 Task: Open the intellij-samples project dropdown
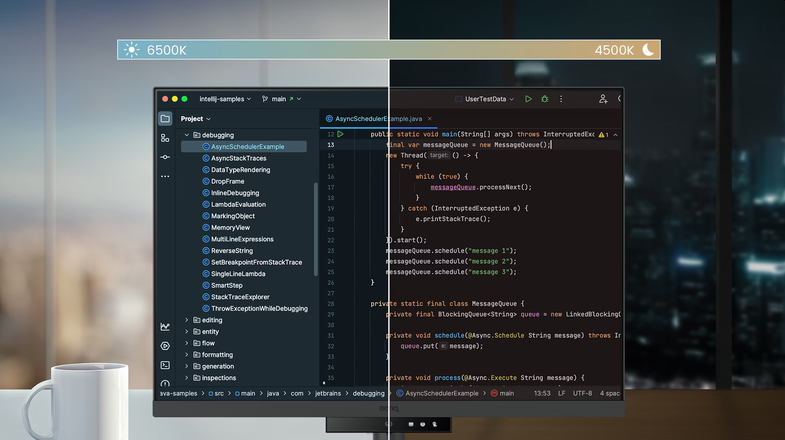225,99
